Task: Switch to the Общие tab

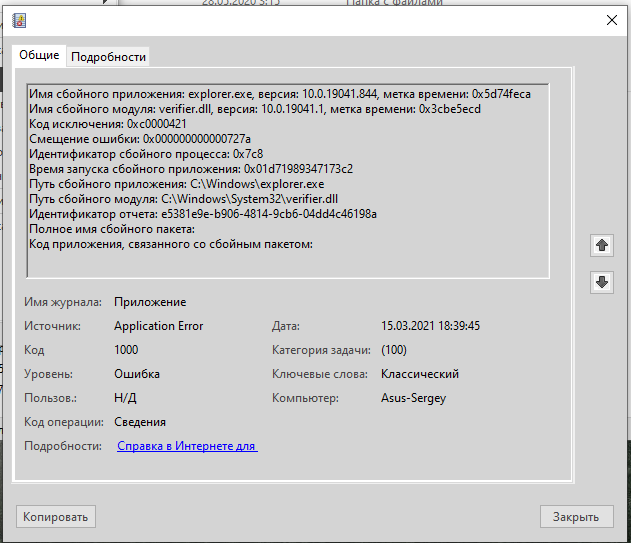Action: coord(39,55)
